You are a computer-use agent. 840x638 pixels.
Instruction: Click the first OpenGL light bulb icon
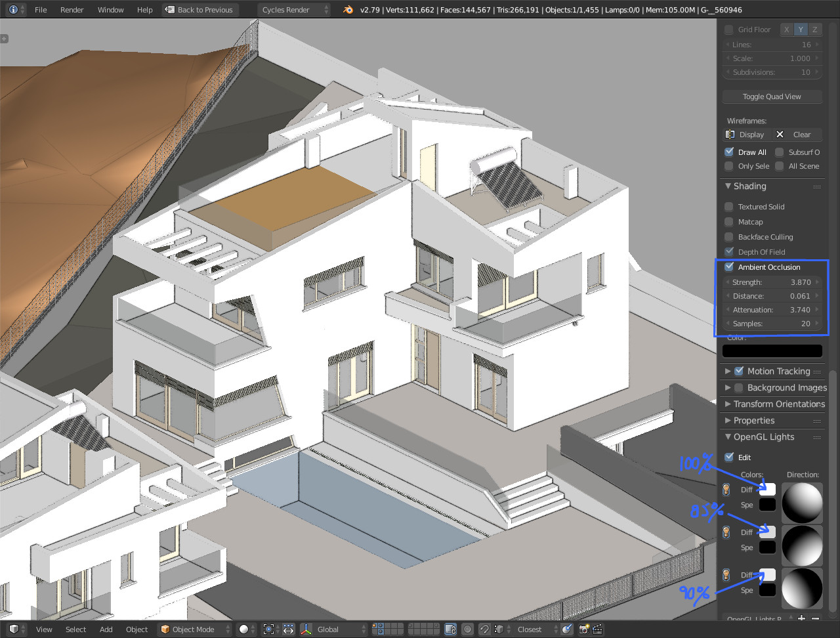click(x=726, y=490)
